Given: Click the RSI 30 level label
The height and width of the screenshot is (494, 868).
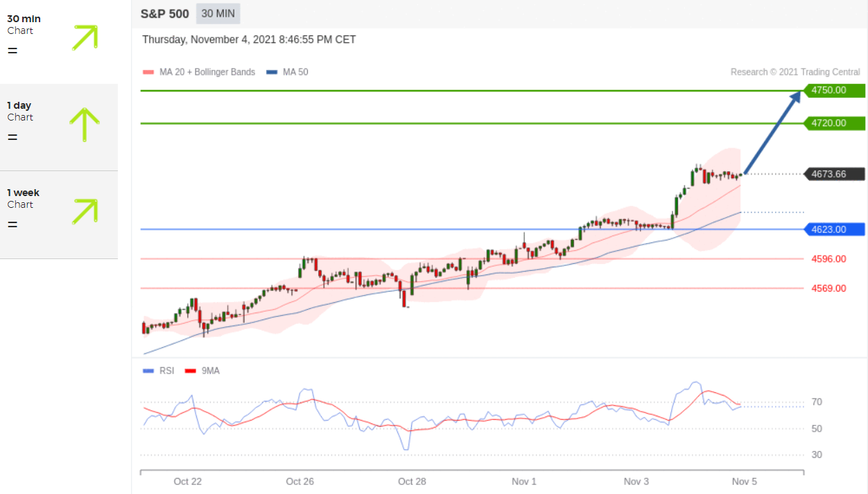Looking at the screenshot, I should click(x=817, y=455).
